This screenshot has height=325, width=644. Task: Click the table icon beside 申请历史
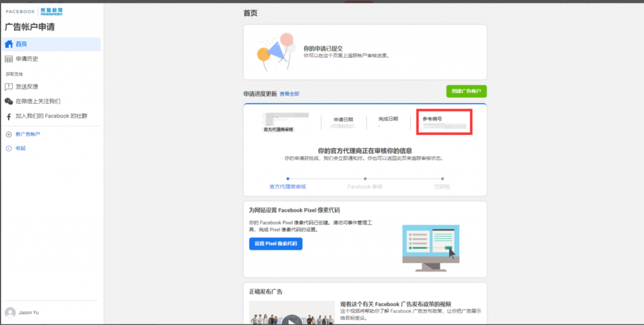(x=9, y=59)
